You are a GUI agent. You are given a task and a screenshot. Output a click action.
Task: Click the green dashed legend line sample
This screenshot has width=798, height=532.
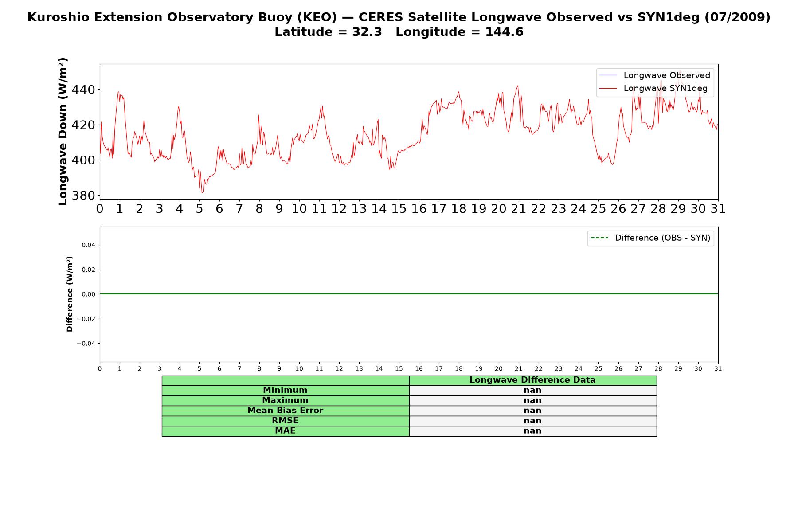point(599,238)
